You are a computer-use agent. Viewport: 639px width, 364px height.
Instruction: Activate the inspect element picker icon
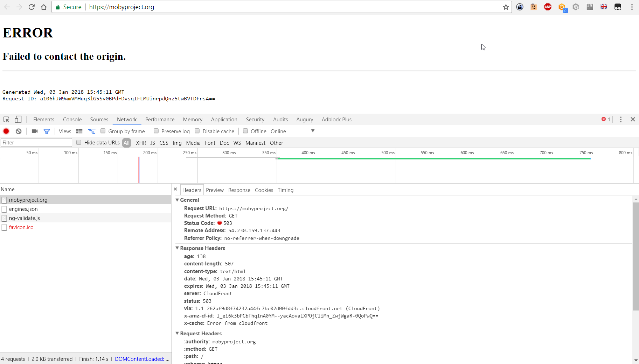coord(6,119)
